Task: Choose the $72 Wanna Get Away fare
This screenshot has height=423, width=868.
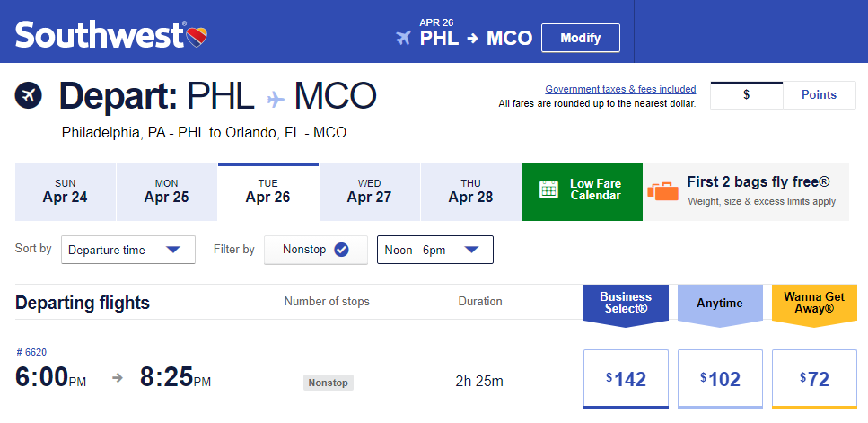Action: pyautogui.click(x=814, y=379)
